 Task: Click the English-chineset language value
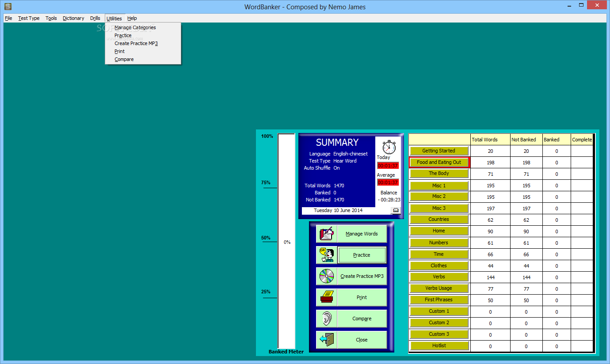[x=351, y=154]
